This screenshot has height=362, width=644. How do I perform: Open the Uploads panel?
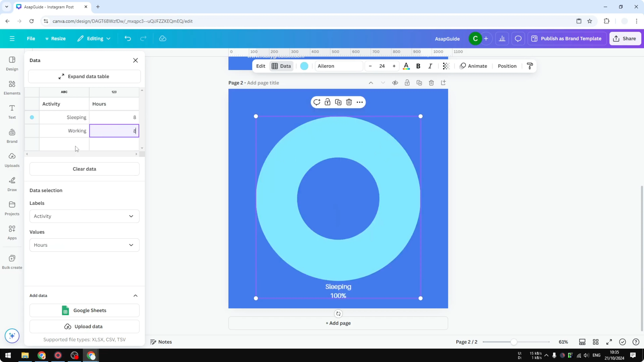(12, 160)
